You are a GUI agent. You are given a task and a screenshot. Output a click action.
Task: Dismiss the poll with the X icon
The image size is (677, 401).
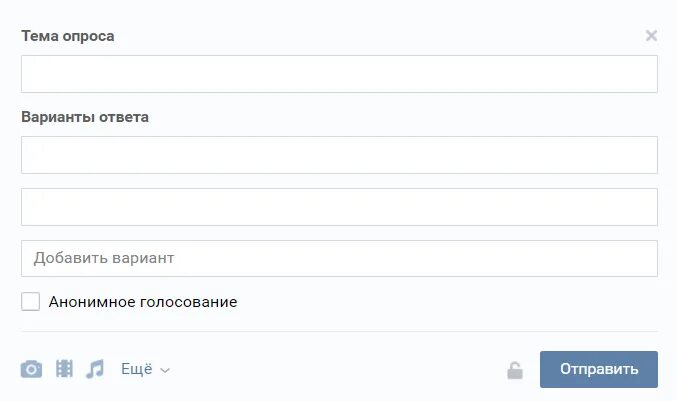coord(651,35)
